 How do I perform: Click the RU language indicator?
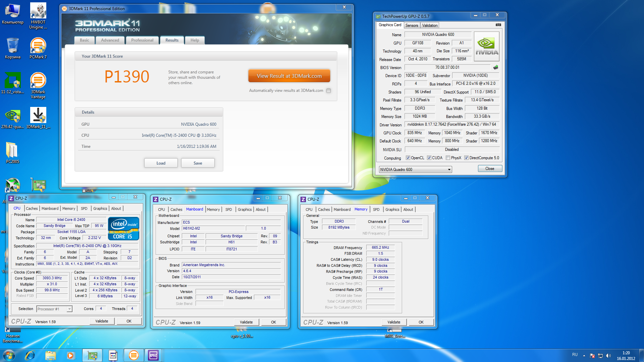coord(575,355)
